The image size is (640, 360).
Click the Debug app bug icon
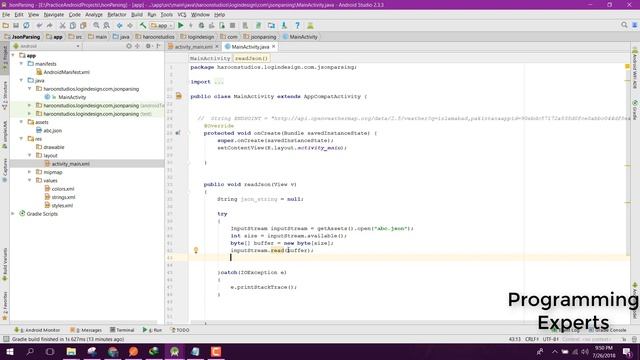(201, 25)
